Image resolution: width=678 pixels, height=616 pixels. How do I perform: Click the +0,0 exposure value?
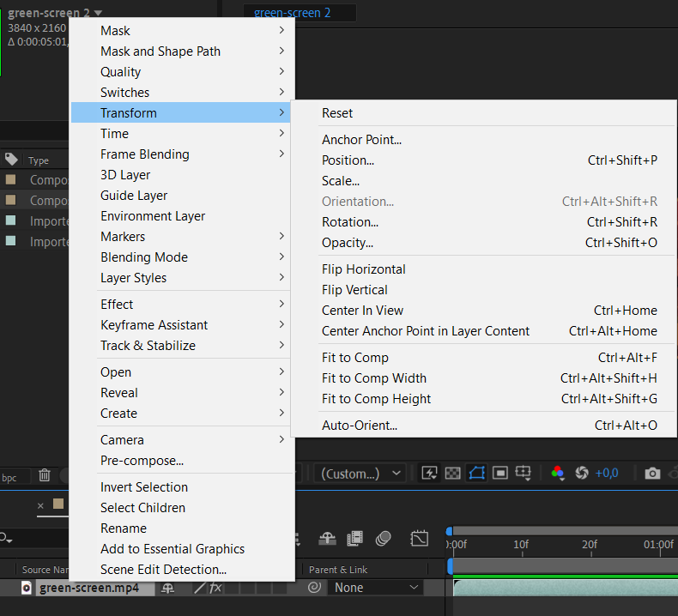click(607, 474)
